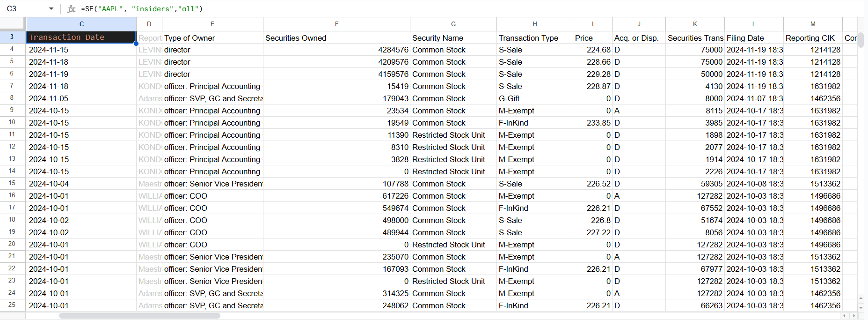Select column H header
The width and height of the screenshot is (868, 320).
pos(534,24)
